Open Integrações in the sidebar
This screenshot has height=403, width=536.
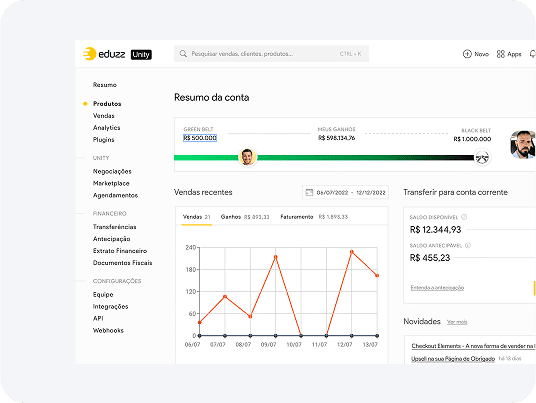(x=110, y=306)
